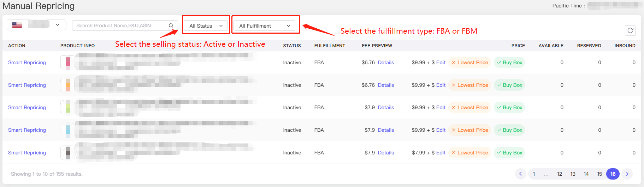Open the pink product thumbnail
Image resolution: width=644 pixels, height=187 pixels.
coord(67,62)
